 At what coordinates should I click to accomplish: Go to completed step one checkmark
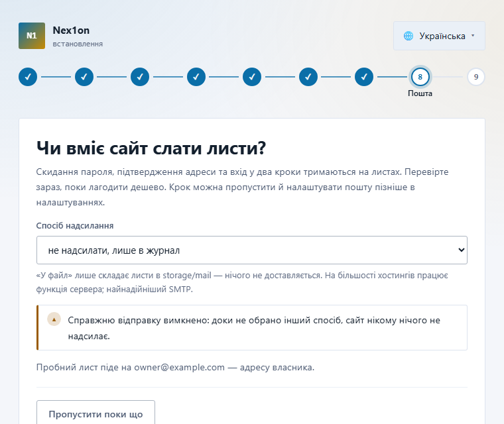point(28,77)
